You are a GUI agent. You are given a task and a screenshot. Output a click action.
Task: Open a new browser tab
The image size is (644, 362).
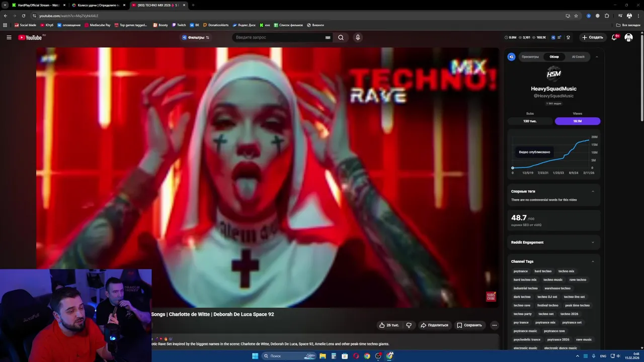[x=193, y=5]
